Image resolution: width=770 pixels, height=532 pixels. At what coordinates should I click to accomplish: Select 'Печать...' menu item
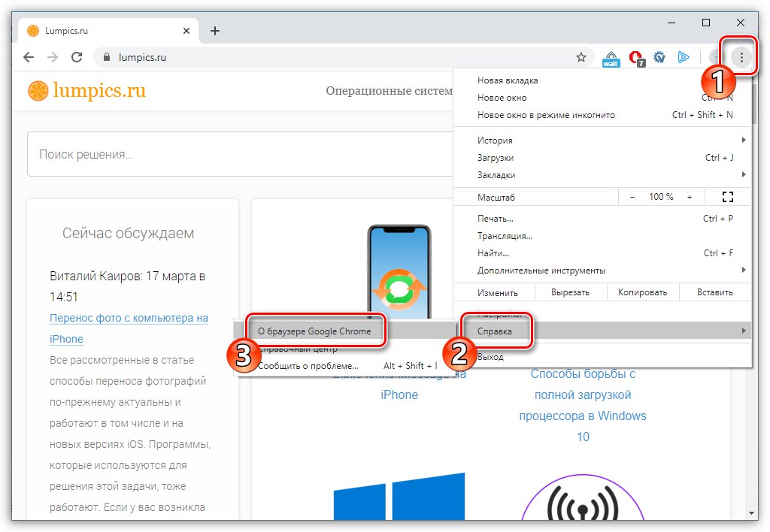pyautogui.click(x=602, y=219)
